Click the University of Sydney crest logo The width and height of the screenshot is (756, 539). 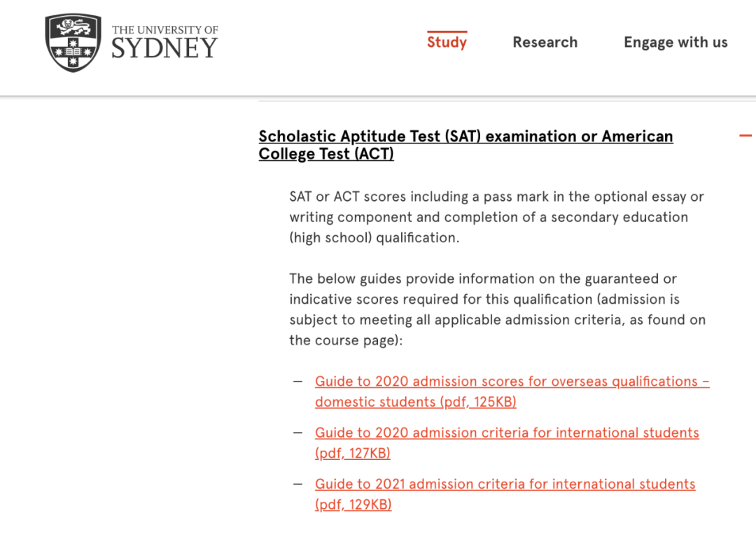(73, 43)
